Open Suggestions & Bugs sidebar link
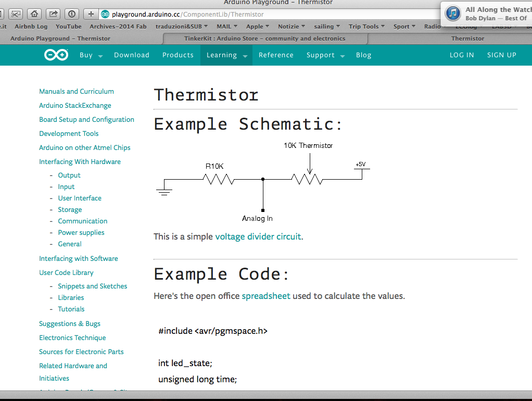Image resolution: width=532 pixels, height=401 pixels. [70, 323]
